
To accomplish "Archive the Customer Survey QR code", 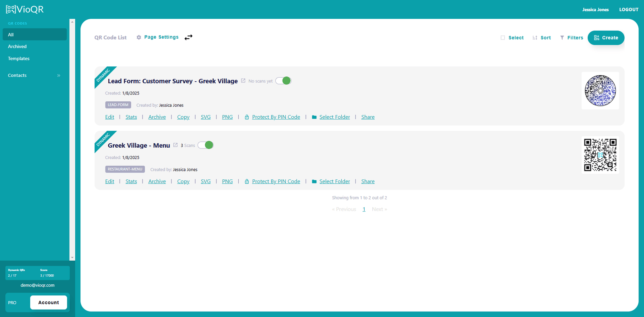I will (x=157, y=117).
